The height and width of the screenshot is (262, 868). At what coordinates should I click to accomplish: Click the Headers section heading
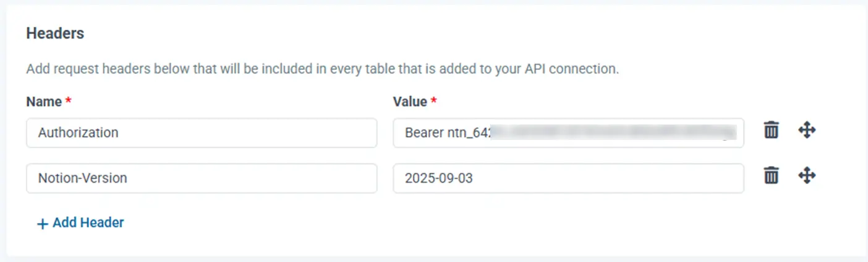click(x=55, y=33)
